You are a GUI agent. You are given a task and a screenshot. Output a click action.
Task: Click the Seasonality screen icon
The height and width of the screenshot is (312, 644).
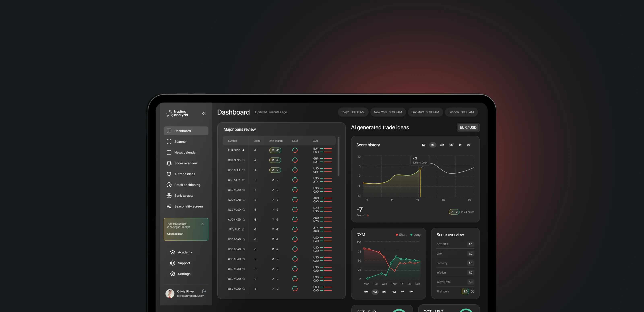click(x=169, y=206)
